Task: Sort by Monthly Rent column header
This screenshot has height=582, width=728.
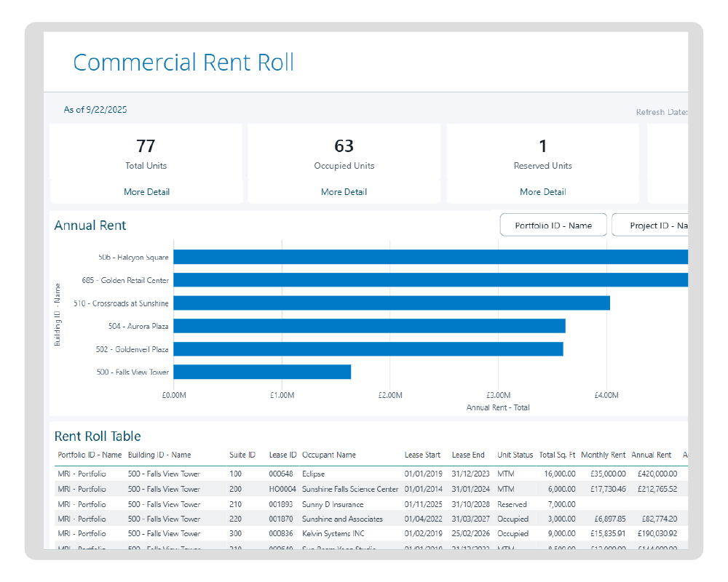Action: 603,455
